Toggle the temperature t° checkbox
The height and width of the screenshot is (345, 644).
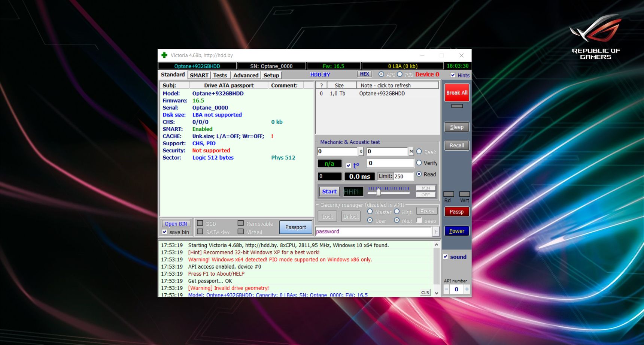349,165
